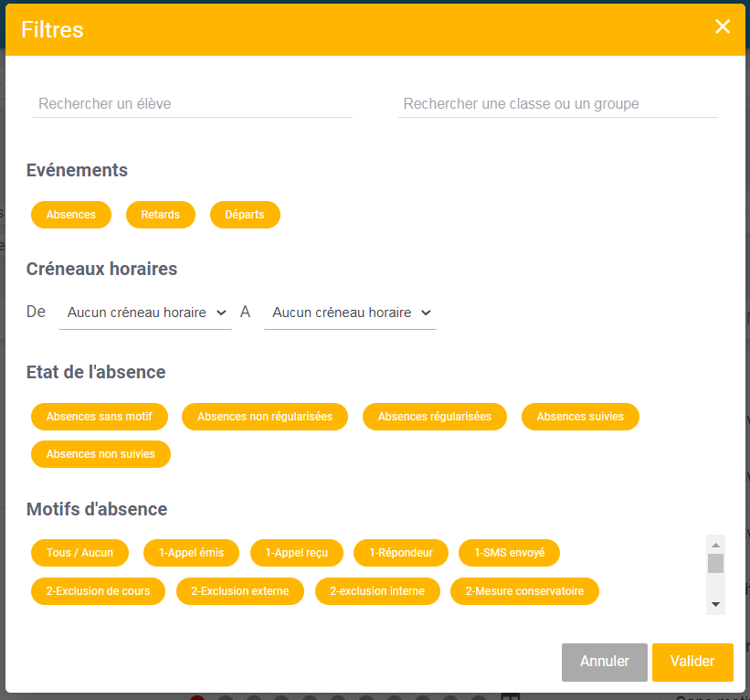Image resolution: width=750 pixels, height=700 pixels.
Task: Toggle the 2-Exclusion externe motif
Action: 240,591
